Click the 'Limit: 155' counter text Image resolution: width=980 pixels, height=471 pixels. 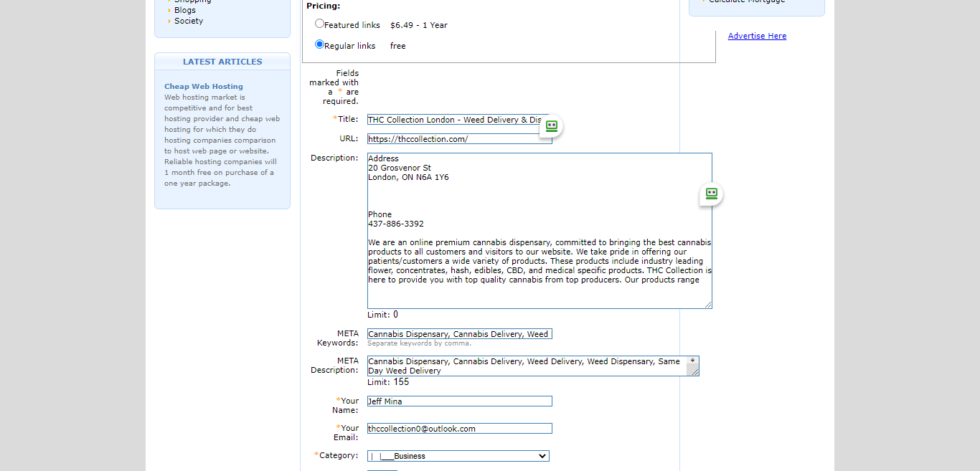point(388,382)
